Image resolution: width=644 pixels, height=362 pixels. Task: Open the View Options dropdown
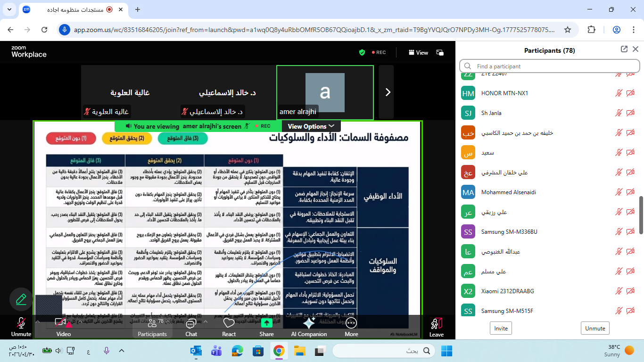311,126
